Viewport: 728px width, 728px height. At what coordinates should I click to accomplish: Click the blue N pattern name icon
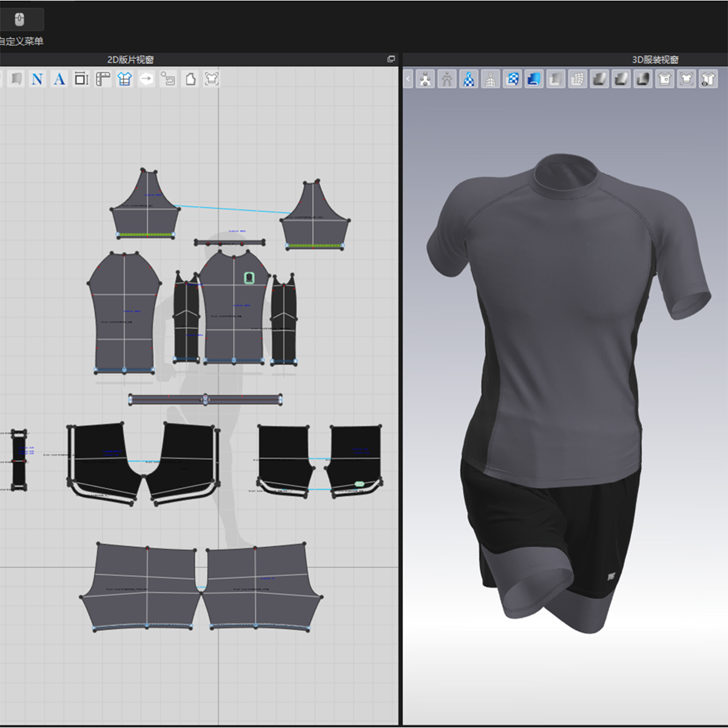tap(37, 79)
